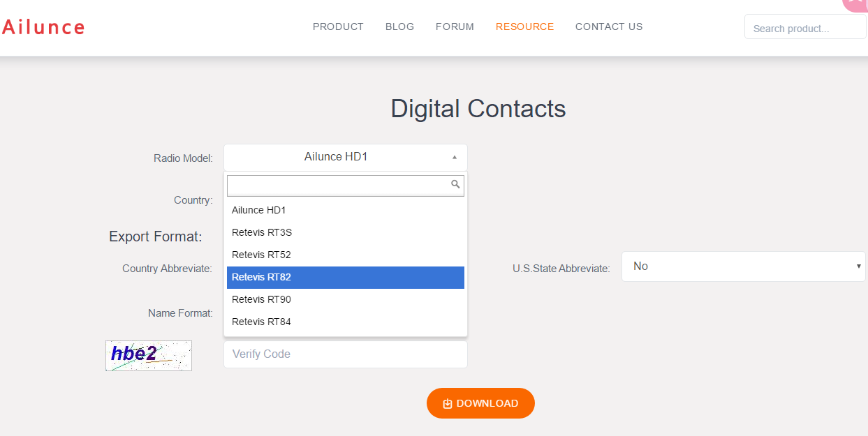Expand the Radio Model dropdown arrow

pos(455,158)
